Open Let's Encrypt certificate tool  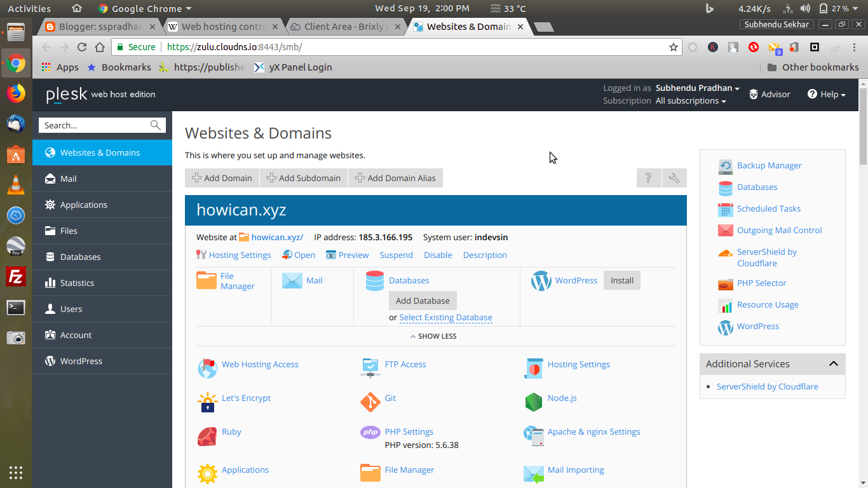click(246, 398)
